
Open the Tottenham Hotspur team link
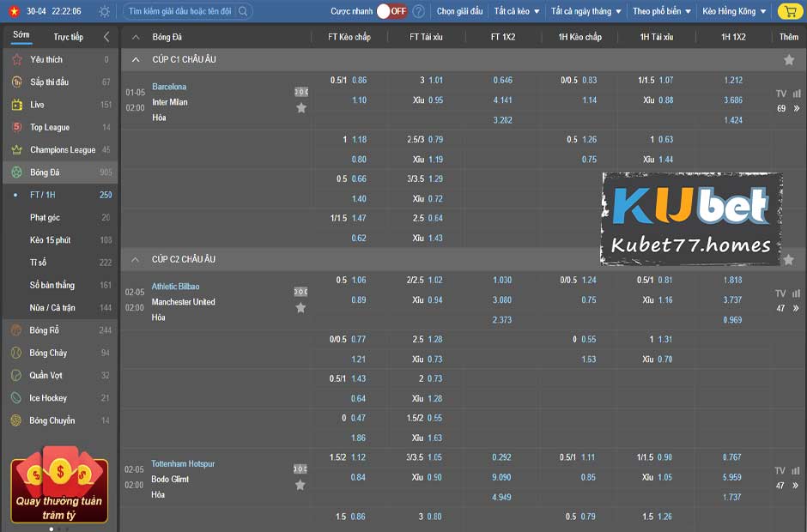click(183, 463)
